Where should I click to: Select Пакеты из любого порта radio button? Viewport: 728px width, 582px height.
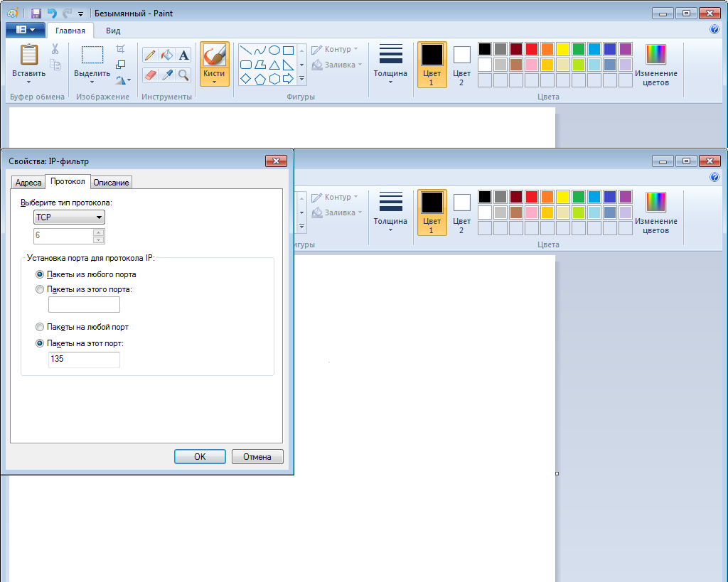point(40,274)
